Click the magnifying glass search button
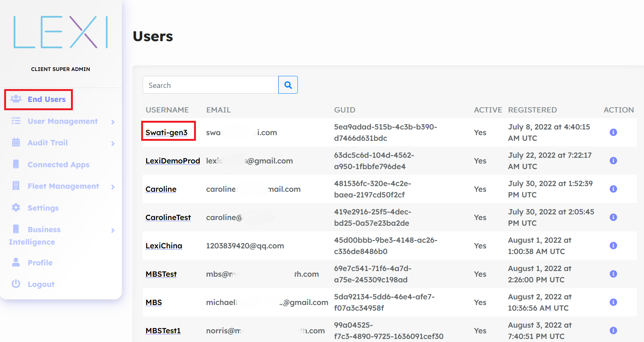The height and width of the screenshot is (342, 644). [x=288, y=85]
